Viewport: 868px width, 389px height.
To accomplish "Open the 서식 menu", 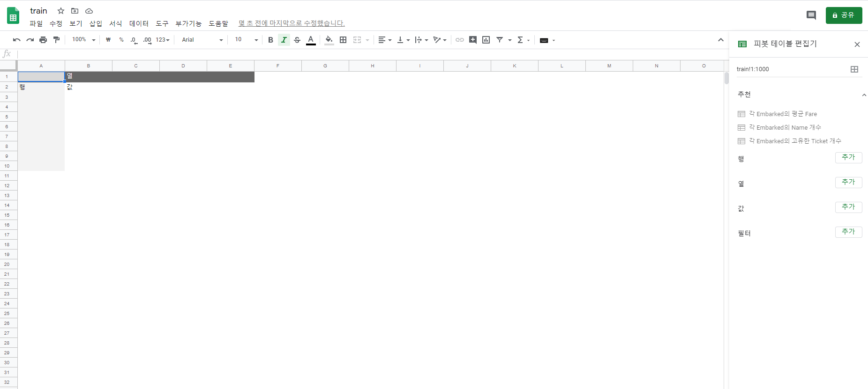I will click(116, 23).
